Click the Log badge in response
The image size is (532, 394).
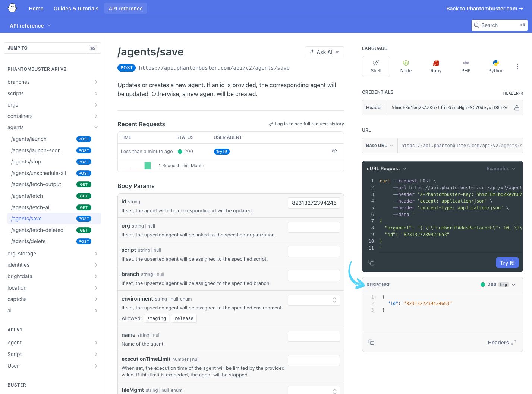click(x=503, y=285)
